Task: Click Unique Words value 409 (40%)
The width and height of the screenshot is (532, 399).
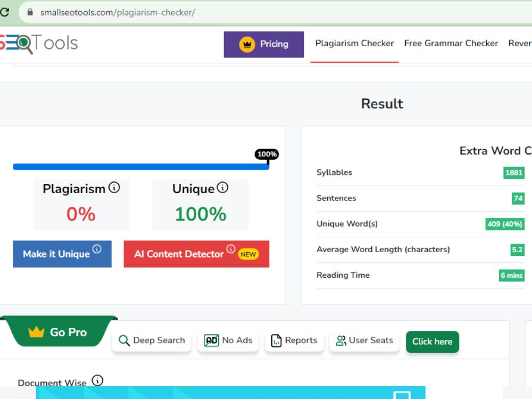Action: (x=504, y=224)
